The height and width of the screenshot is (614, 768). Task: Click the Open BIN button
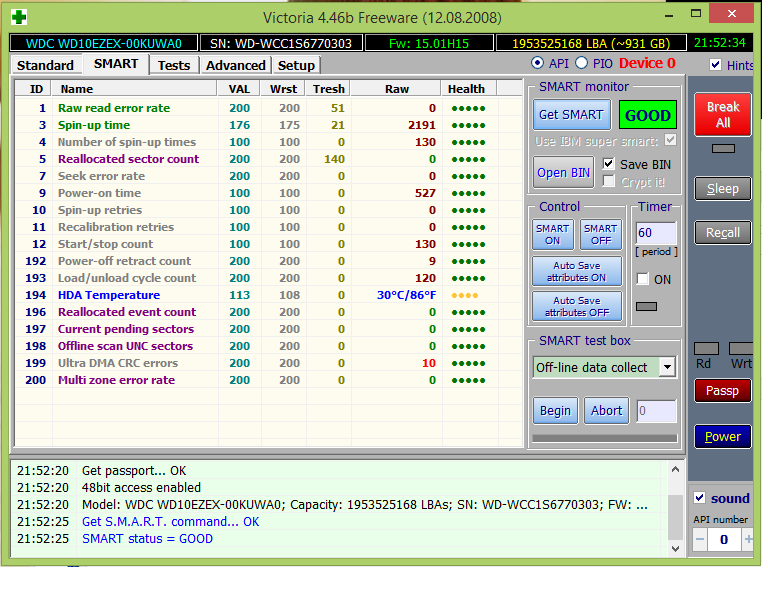563,172
